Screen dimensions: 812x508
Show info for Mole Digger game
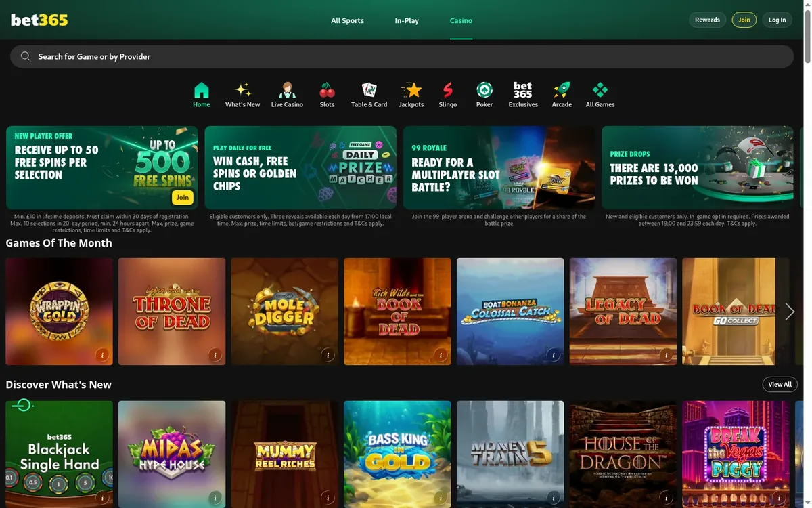pos(328,354)
